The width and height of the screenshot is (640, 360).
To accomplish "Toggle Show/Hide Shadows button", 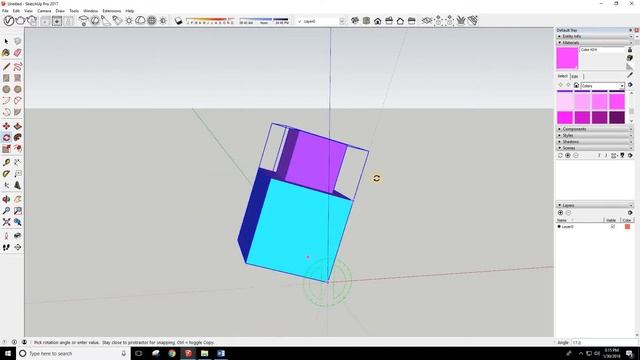I will [x=178, y=20].
